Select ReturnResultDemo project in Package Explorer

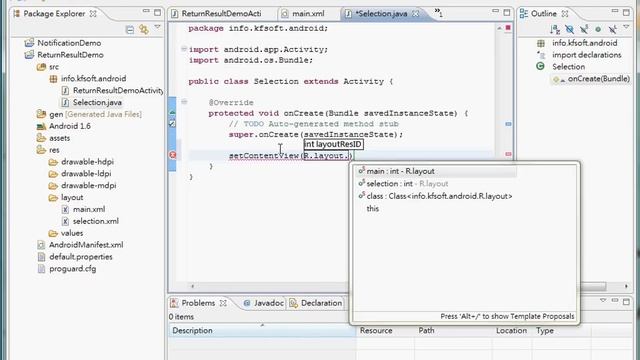pyautogui.click(x=70, y=55)
